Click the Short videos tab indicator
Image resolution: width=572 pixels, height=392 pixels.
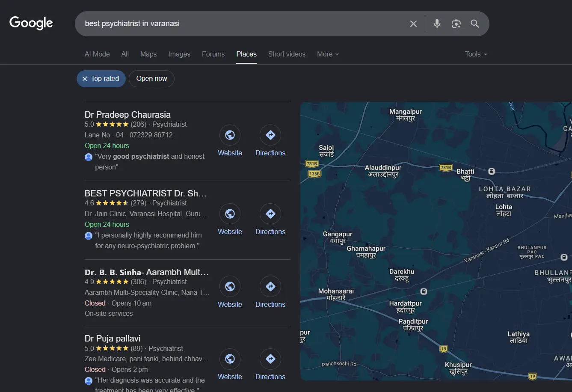tap(287, 54)
